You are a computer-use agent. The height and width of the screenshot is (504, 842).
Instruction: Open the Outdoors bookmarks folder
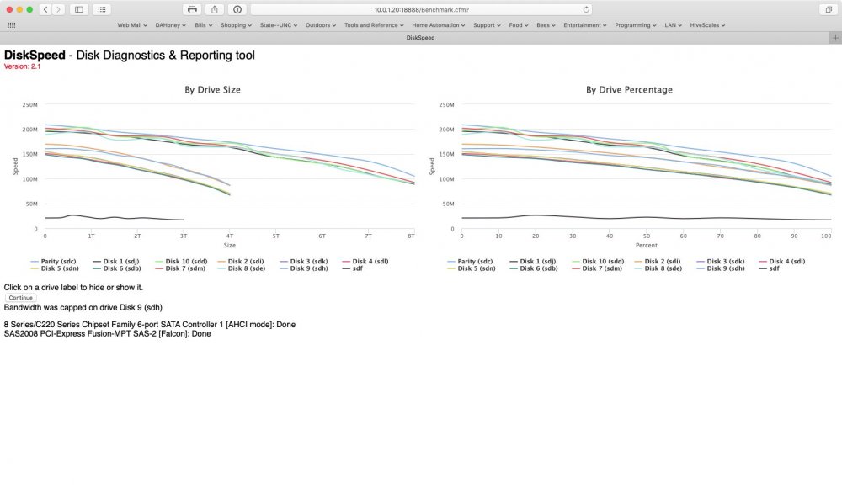(321, 25)
